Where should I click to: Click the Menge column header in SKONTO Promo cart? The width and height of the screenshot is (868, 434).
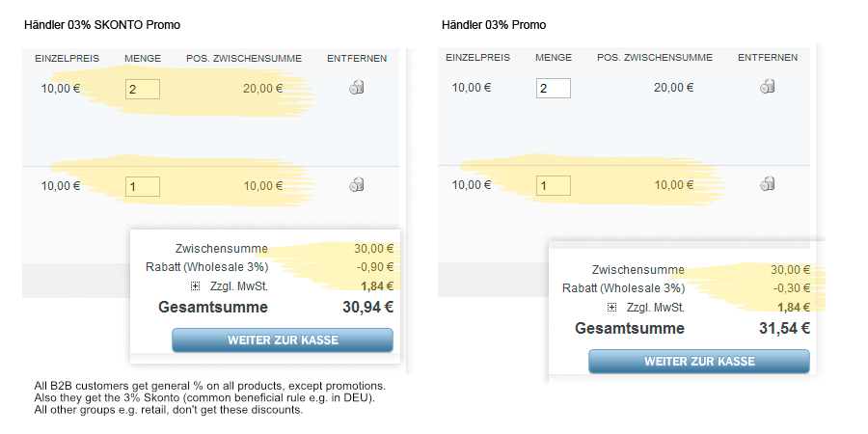(143, 59)
